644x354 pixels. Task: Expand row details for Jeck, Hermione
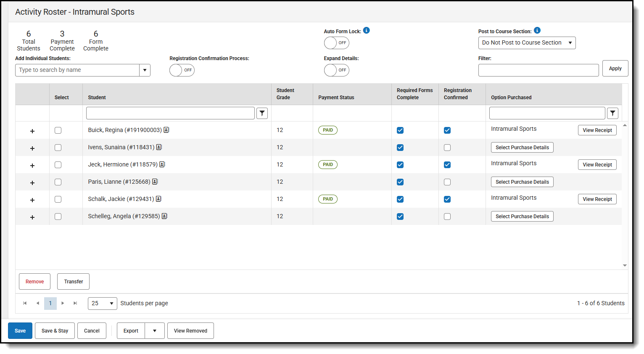click(32, 166)
